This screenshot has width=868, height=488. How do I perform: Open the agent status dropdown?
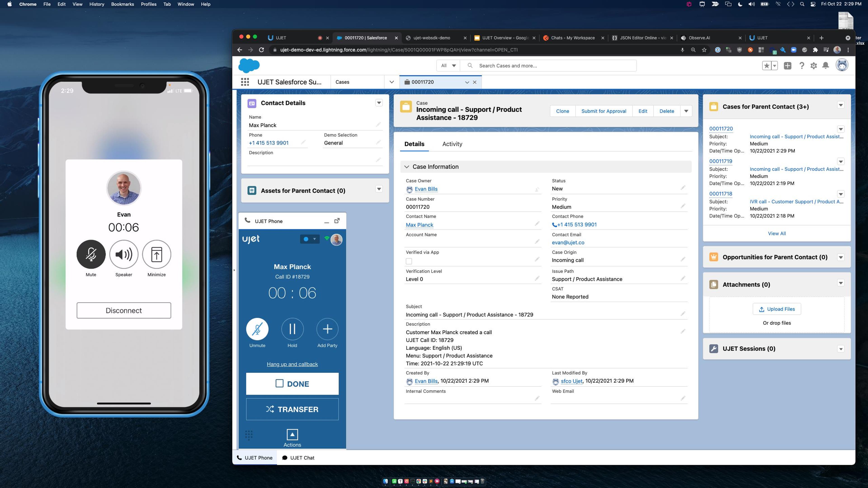pyautogui.click(x=309, y=239)
